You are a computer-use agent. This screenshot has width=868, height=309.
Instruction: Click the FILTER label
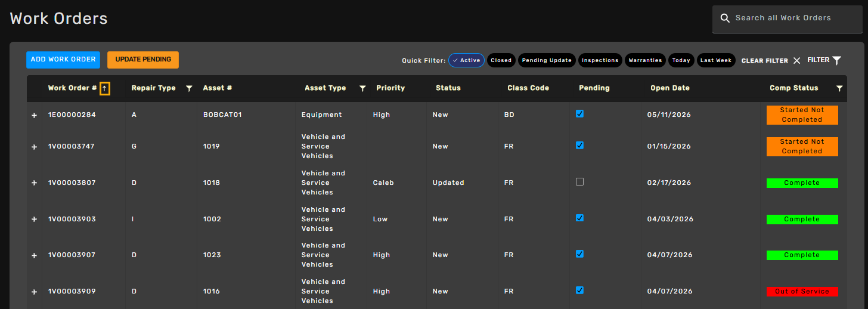click(x=819, y=60)
